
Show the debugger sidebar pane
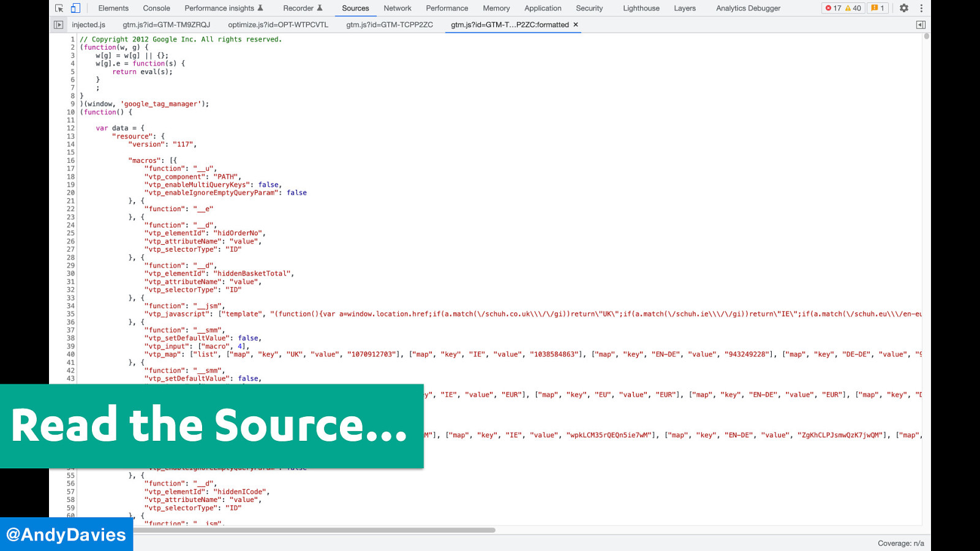[x=921, y=24]
